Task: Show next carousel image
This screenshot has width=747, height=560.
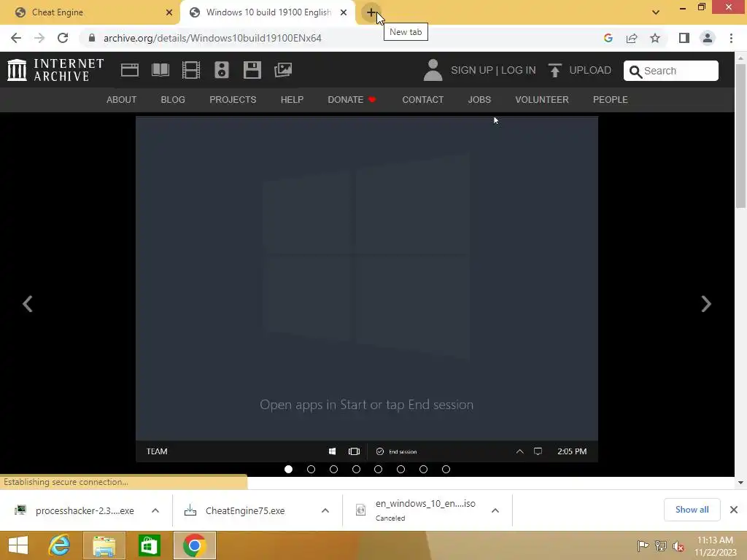Action: (x=706, y=304)
